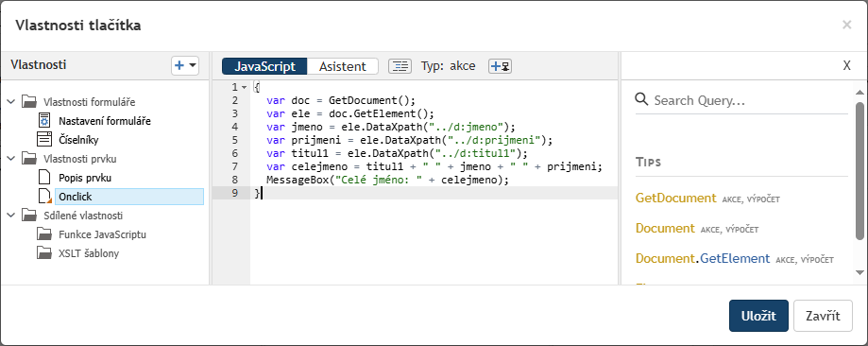Click the XSLT šablony folder icon
The image size is (868, 346).
[x=44, y=252]
